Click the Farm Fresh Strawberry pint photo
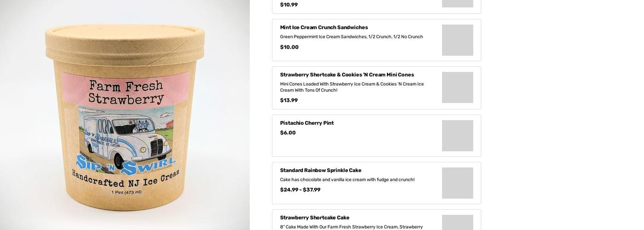644x230 pixels. 125,115
